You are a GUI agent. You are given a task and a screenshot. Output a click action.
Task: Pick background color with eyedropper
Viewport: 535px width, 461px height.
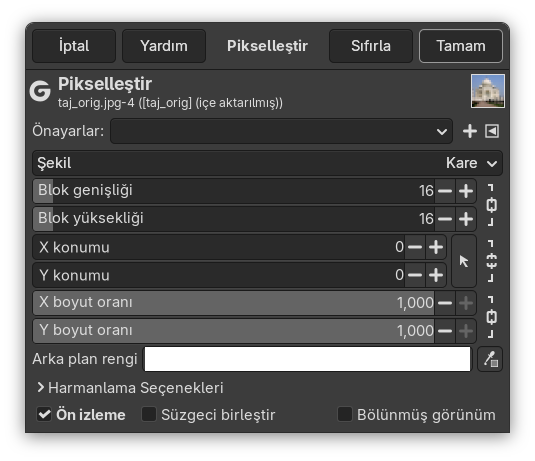pyautogui.click(x=490, y=359)
